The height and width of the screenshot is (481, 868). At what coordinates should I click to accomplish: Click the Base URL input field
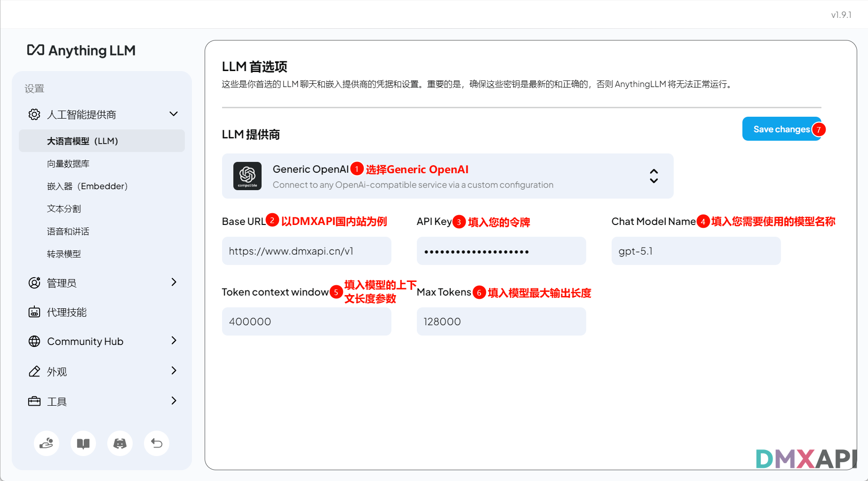click(306, 251)
